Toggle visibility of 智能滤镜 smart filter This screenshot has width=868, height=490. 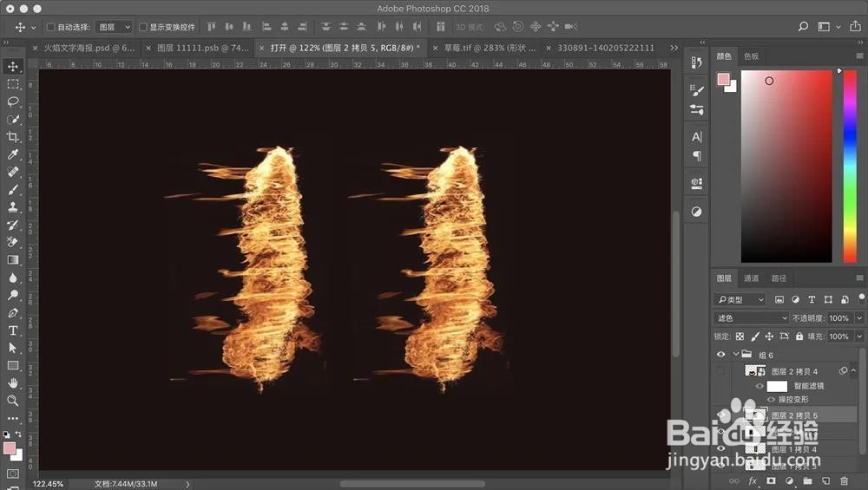(x=759, y=386)
